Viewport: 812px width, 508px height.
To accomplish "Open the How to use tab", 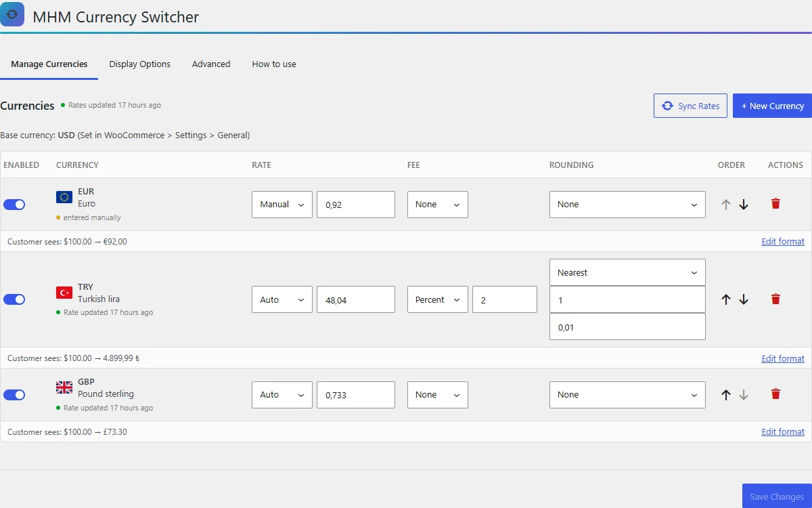I will tap(274, 64).
